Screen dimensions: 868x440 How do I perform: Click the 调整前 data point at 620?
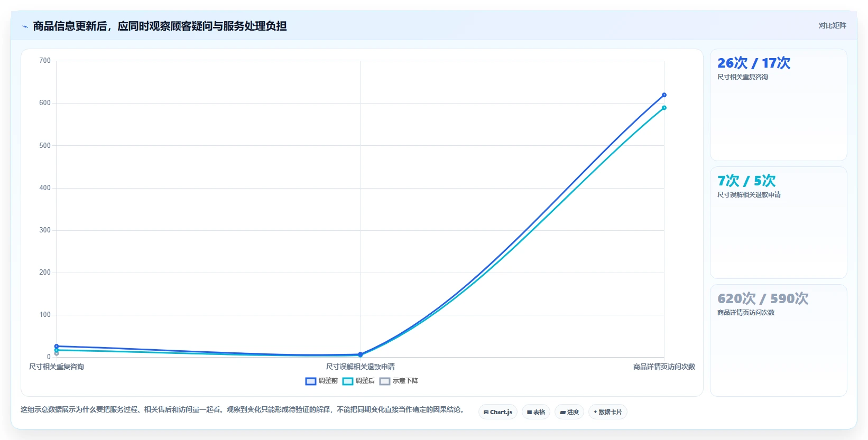point(664,95)
